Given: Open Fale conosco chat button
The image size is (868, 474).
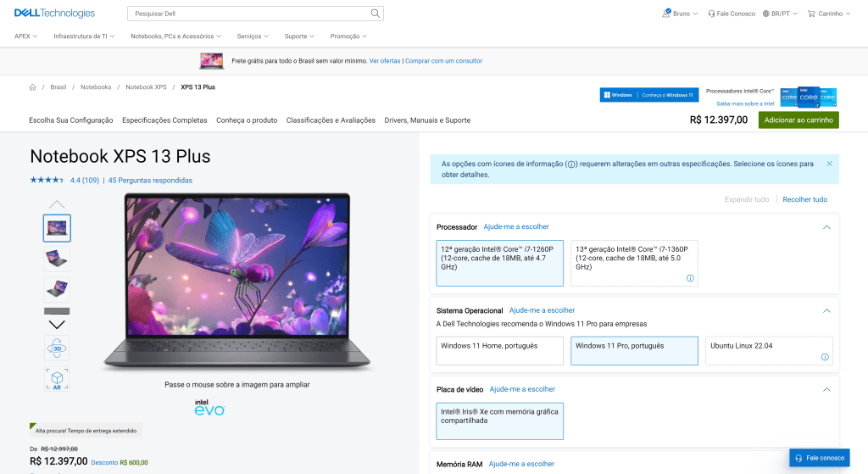Looking at the screenshot, I should [820, 458].
